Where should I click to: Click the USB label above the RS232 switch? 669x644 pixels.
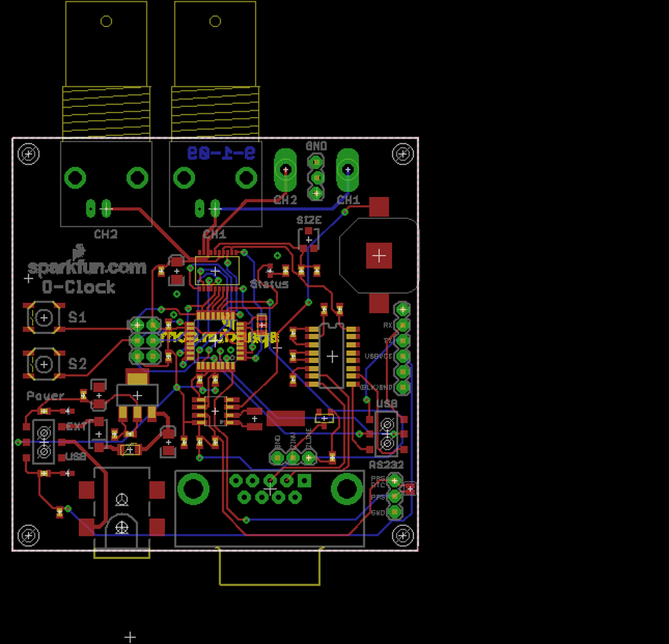(x=387, y=404)
